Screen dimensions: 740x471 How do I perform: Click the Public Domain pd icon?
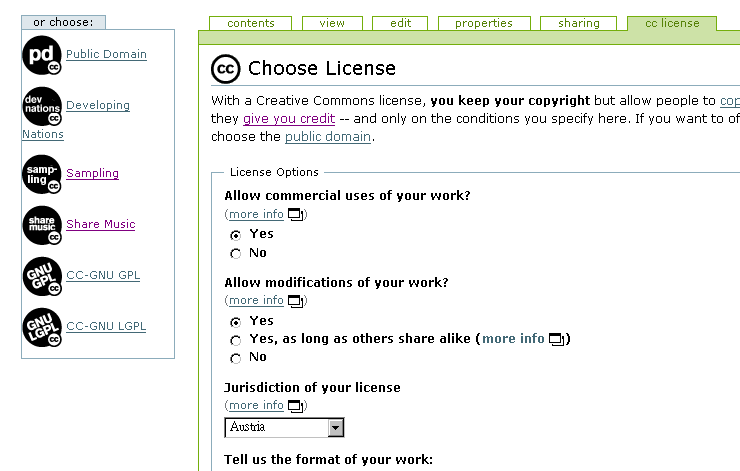(42, 55)
